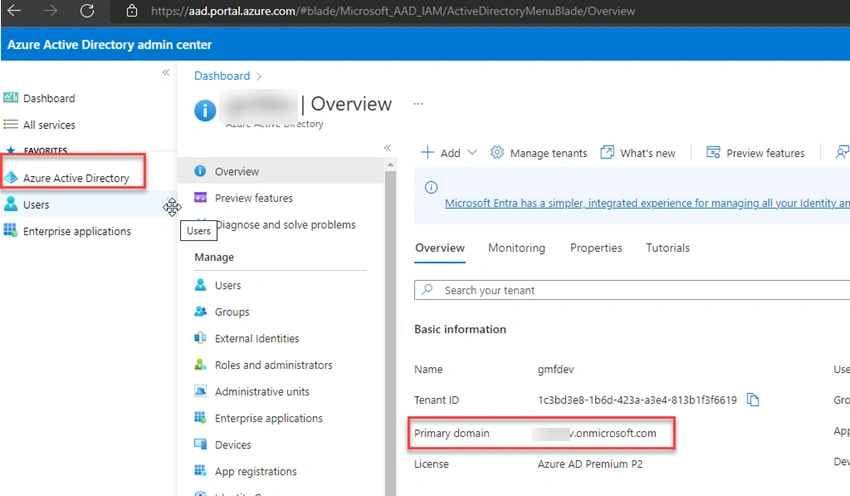Click the Manage tenants gear icon
Screen dimensions: 850x496
497,152
